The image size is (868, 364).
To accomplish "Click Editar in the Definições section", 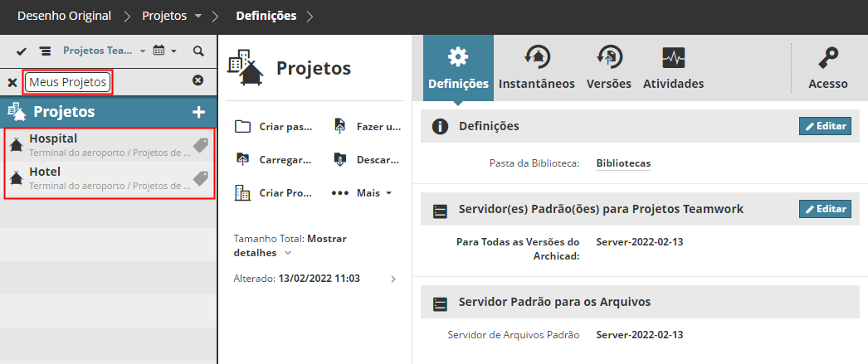I will coord(825,126).
